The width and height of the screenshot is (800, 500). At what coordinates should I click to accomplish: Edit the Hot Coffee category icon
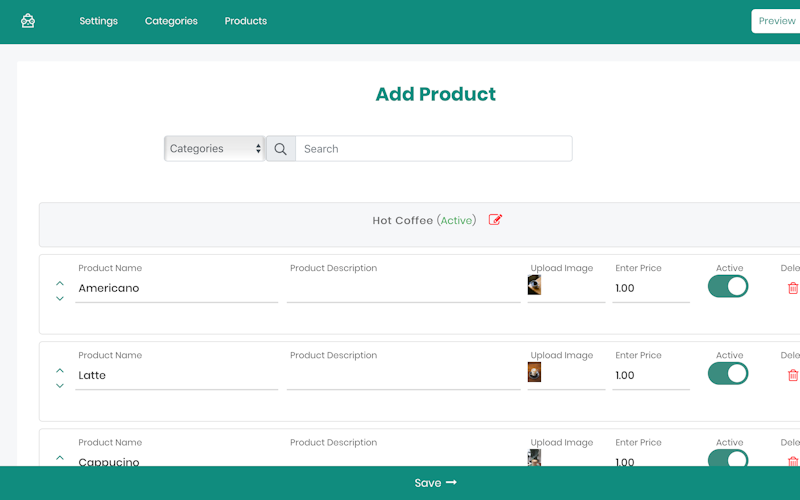pos(495,220)
